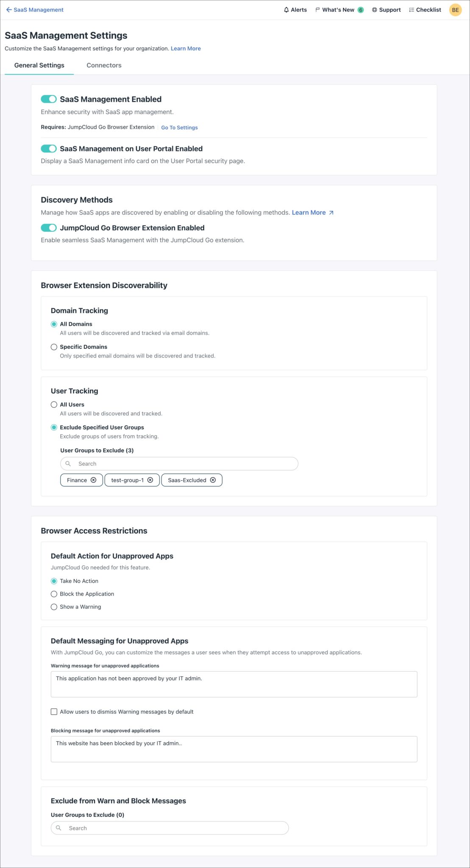
Task: Open the BE account avatar menu
Action: pos(455,9)
